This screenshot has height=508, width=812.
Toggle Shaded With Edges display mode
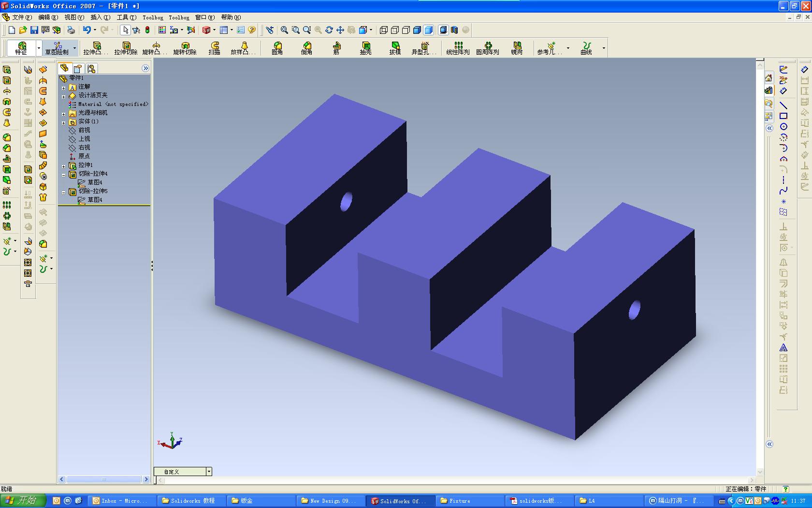(x=417, y=30)
